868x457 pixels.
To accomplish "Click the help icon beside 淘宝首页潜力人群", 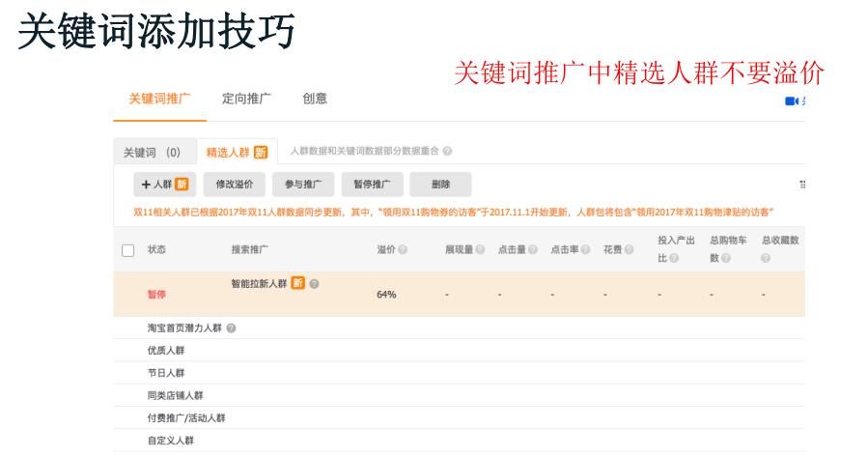I will pos(231,328).
